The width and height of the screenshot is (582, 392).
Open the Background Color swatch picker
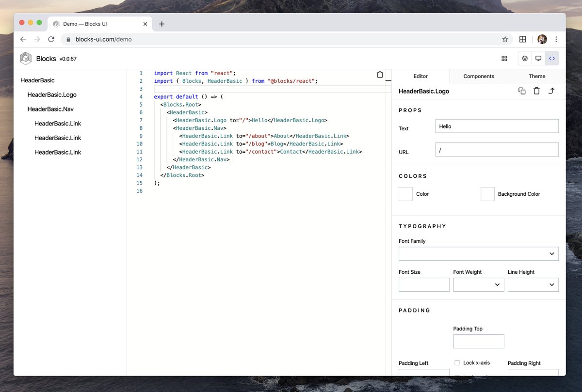click(x=487, y=194)
